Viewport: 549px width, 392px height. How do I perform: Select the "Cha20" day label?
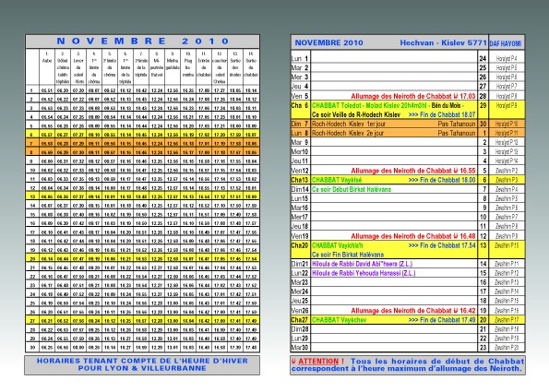tap(300, 245)
